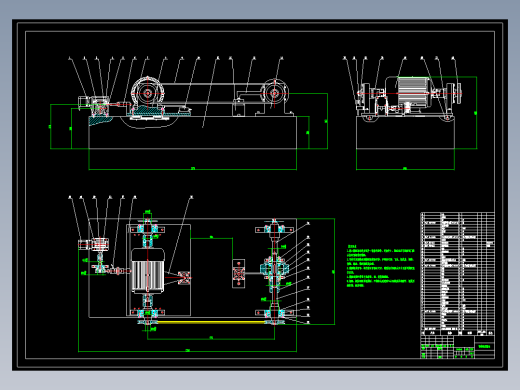520x390 pixels.
Task: Click the title block at drawing corner
Action: coord(457,347)
